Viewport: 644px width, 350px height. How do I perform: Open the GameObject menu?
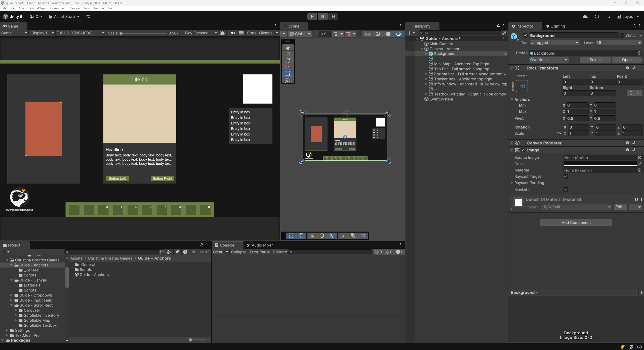38,8
